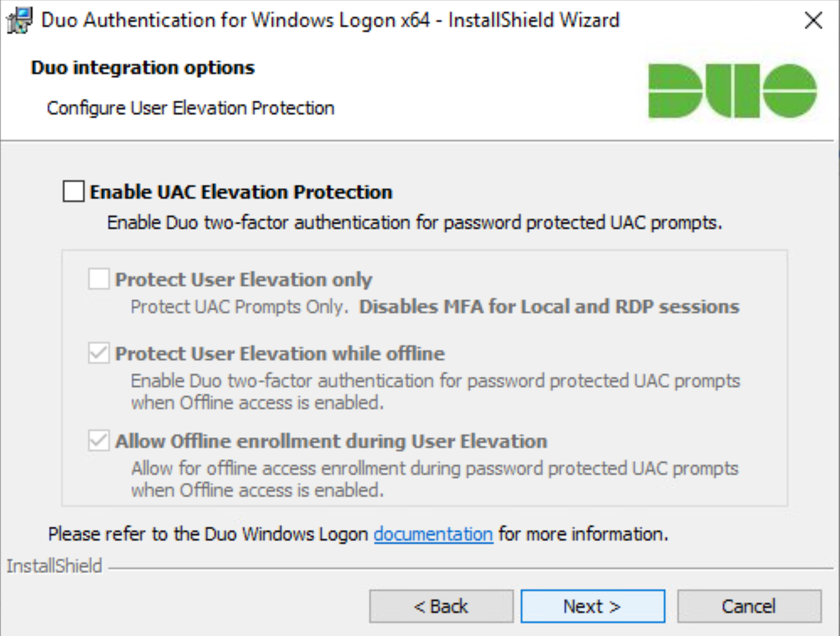This screenshot has width=840, height=636.
Task: Open the documentation hyperlink
Action: point(433,534)
